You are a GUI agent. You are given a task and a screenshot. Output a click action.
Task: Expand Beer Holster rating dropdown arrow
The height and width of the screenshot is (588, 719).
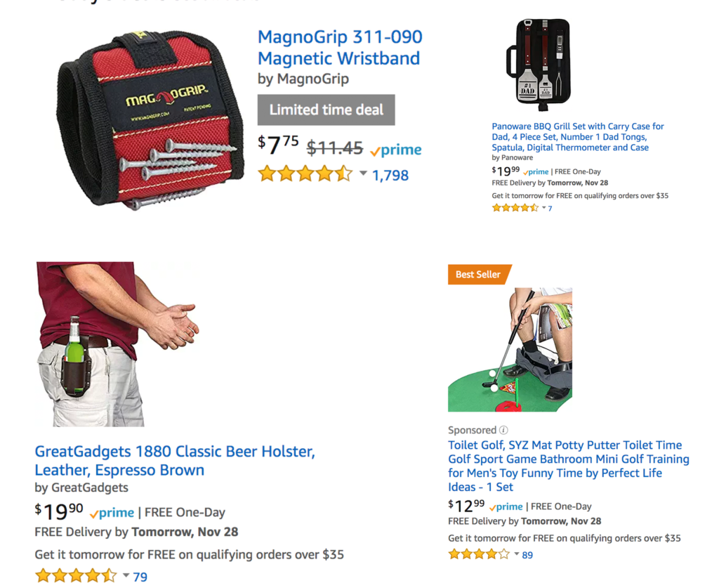point(126,575)
